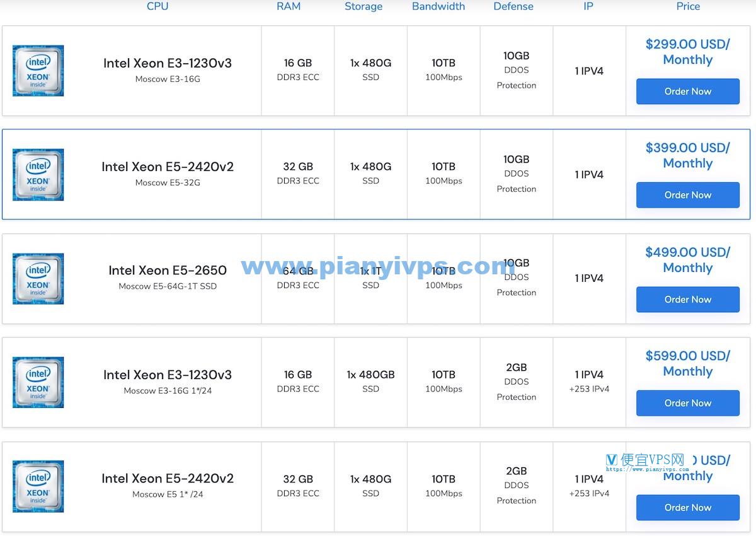Click Intel Xeon logo of Moscow E5-32G row

(x=38, y=175)
